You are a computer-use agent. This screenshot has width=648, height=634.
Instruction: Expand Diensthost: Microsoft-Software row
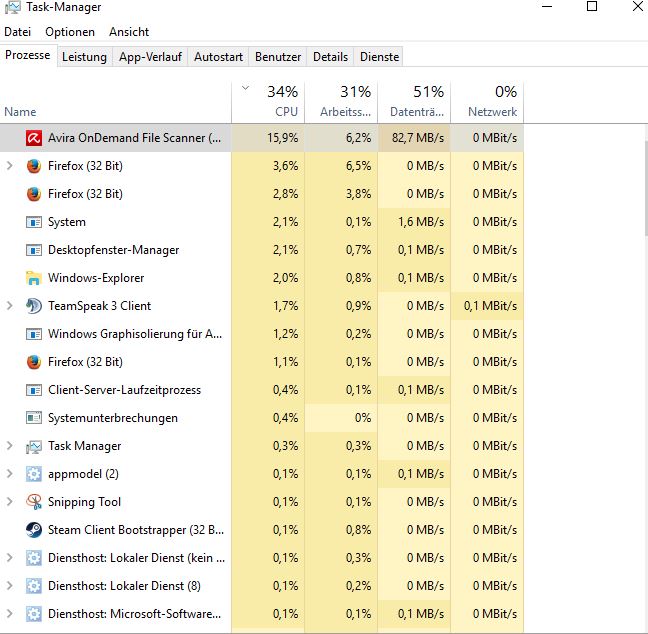10,614
